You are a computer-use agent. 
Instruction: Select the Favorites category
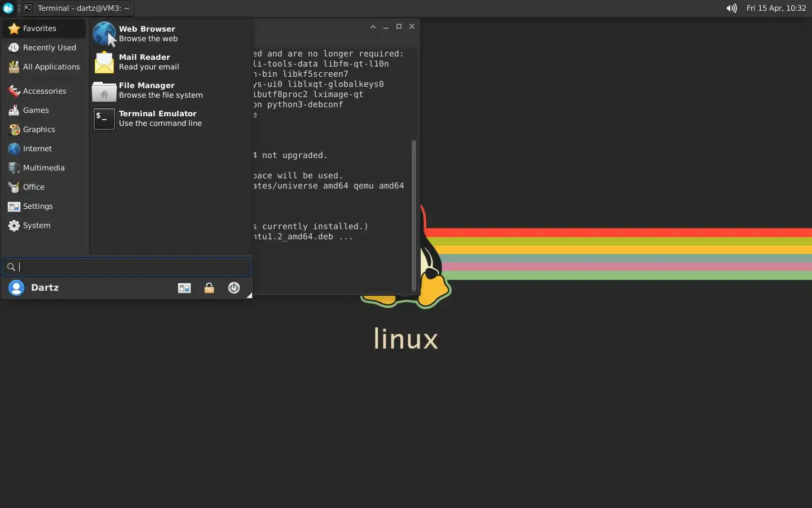(x=44, y=28)
